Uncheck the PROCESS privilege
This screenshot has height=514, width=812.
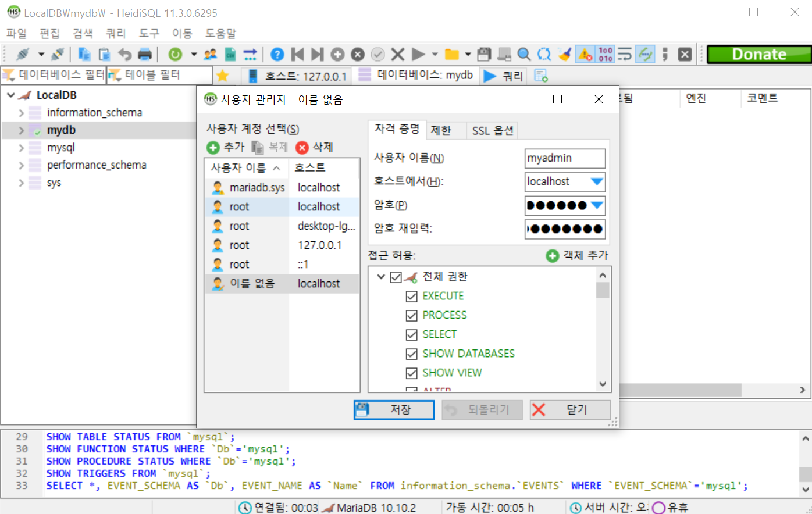(412, 316)
